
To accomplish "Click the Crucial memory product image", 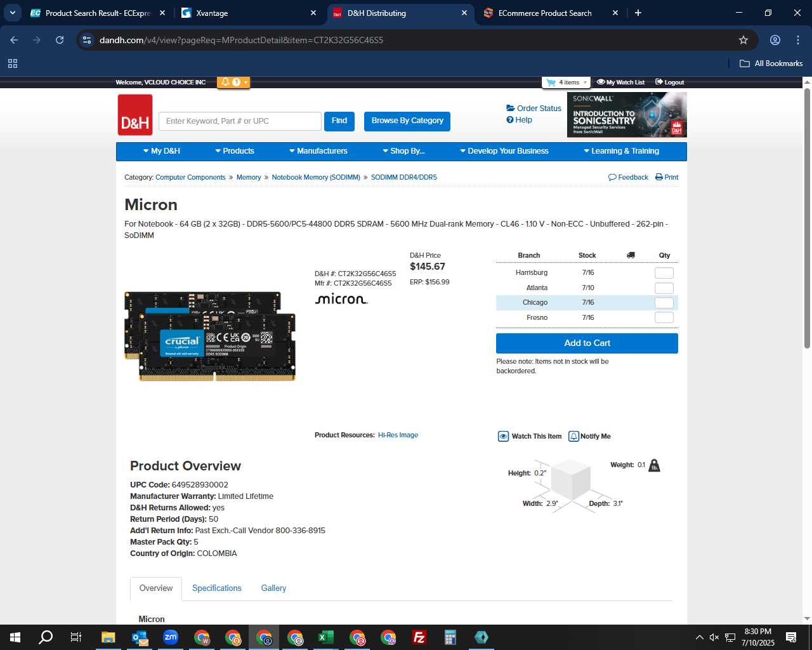I will [x=211, y=336].
